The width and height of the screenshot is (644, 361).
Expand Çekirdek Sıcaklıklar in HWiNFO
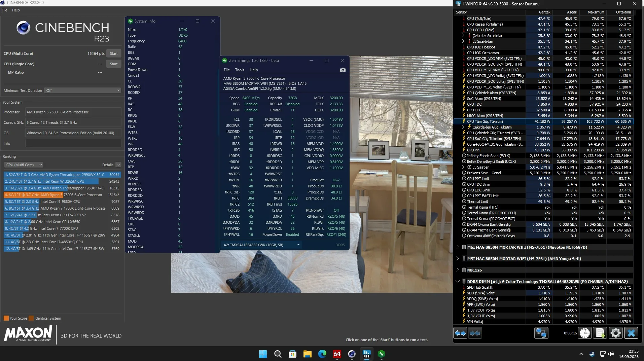(x=463, y=36)
